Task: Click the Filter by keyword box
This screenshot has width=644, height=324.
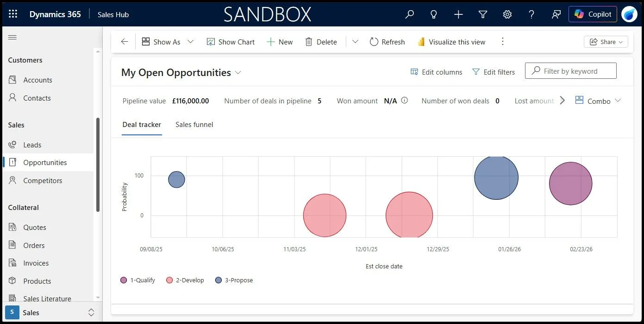Action: coord(570,71)
